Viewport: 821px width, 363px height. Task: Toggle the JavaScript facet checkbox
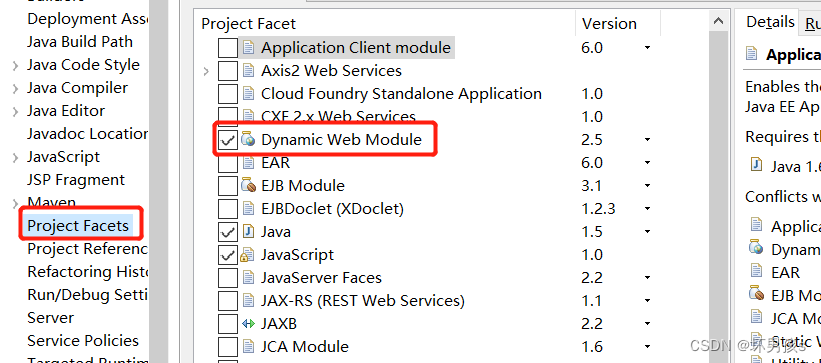click(228, 255)
